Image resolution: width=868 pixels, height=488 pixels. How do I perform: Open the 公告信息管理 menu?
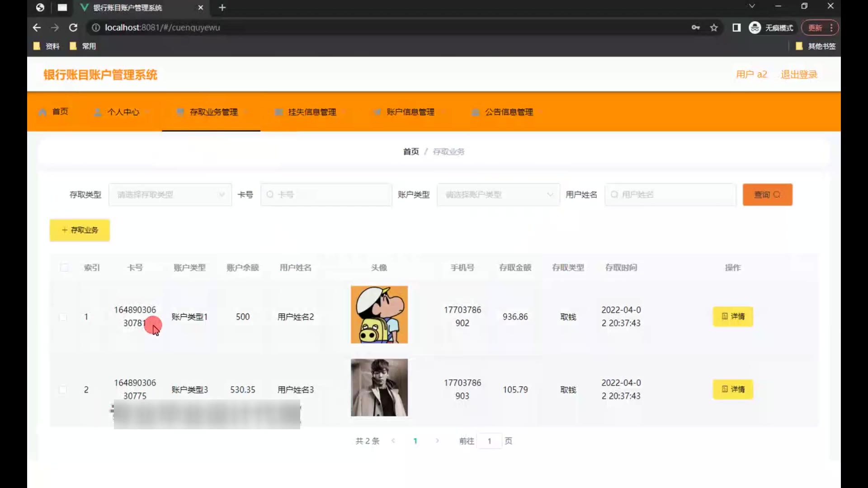[509, 112]
